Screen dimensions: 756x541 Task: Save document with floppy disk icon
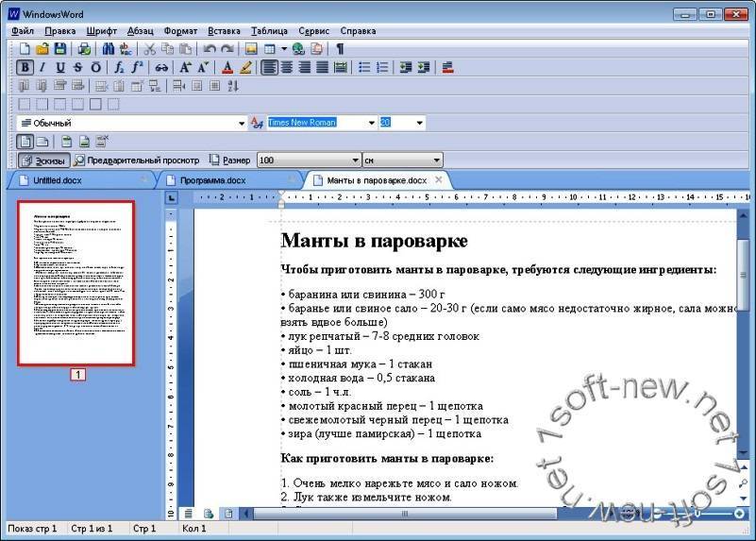60,49
